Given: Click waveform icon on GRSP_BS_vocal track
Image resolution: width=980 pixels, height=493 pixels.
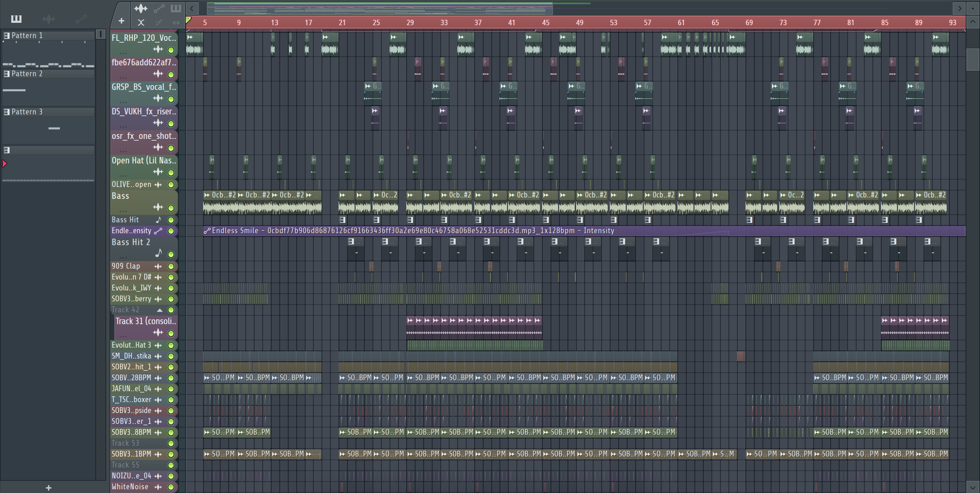Looking at the screenshot, I should (158, 99).
